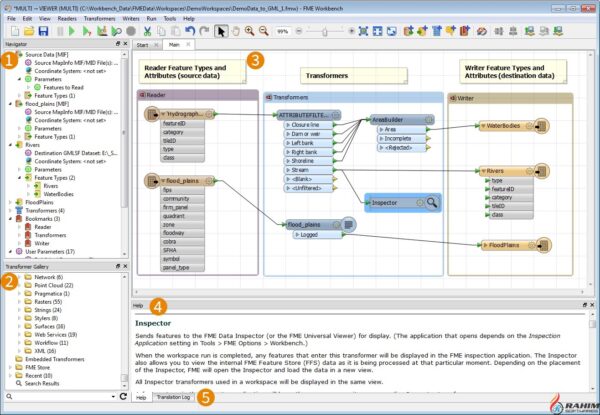Viewport: 600px width, 415px height.
Task: Click the zoom slider minus button
Action: coord(299,31)
